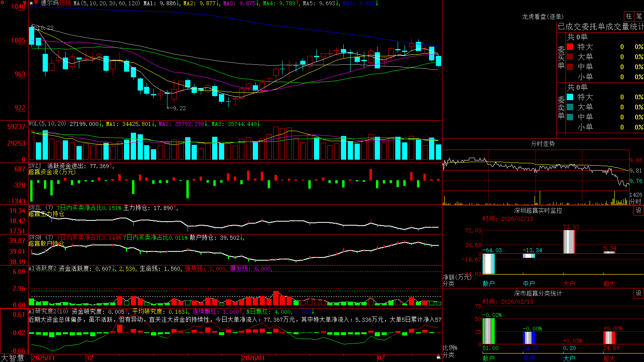Viewport: 644px width, 362px height.
Task: Click the 德尔玛 stock name
Action: (x=50, y=3)
